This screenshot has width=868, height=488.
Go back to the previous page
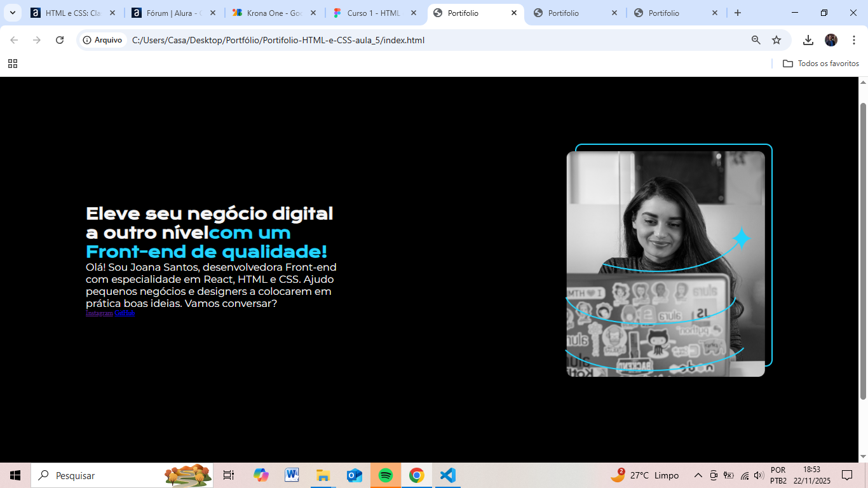14,40
